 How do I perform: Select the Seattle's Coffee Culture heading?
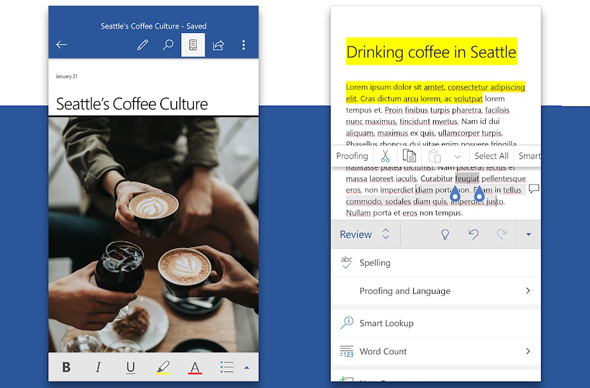point(132,104)
